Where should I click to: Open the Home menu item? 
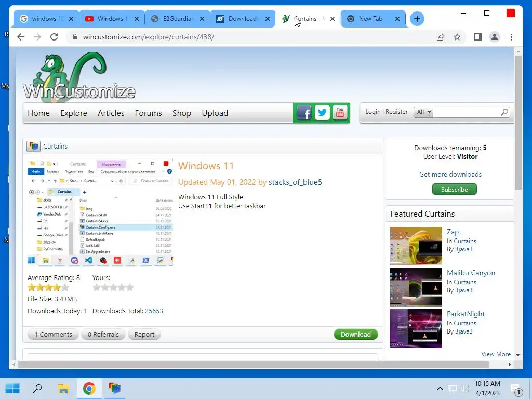click(x=38, y=113)
